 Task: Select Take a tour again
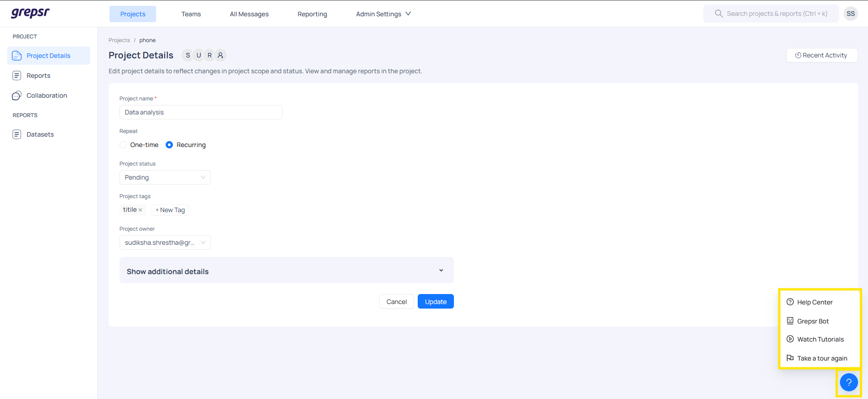[822, 358]
